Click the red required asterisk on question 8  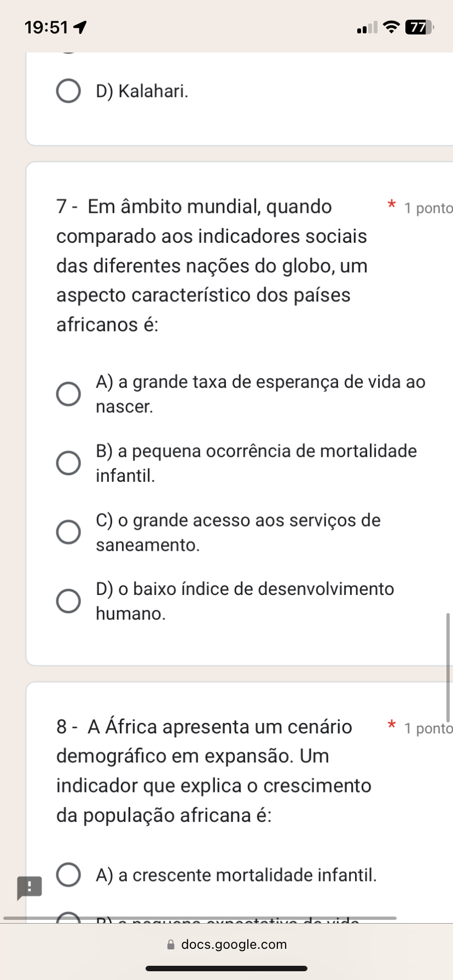click(x=391, y=726)
